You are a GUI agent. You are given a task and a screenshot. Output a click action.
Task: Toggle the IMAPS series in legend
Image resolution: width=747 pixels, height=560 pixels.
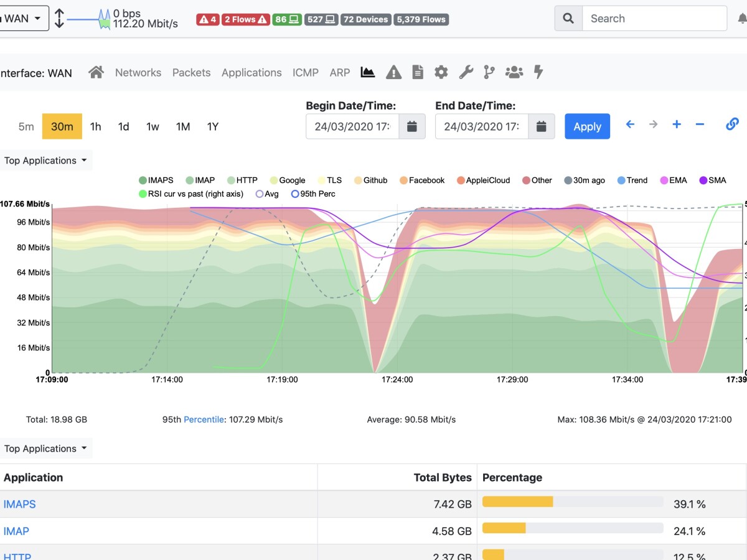(x=156, y=180)
